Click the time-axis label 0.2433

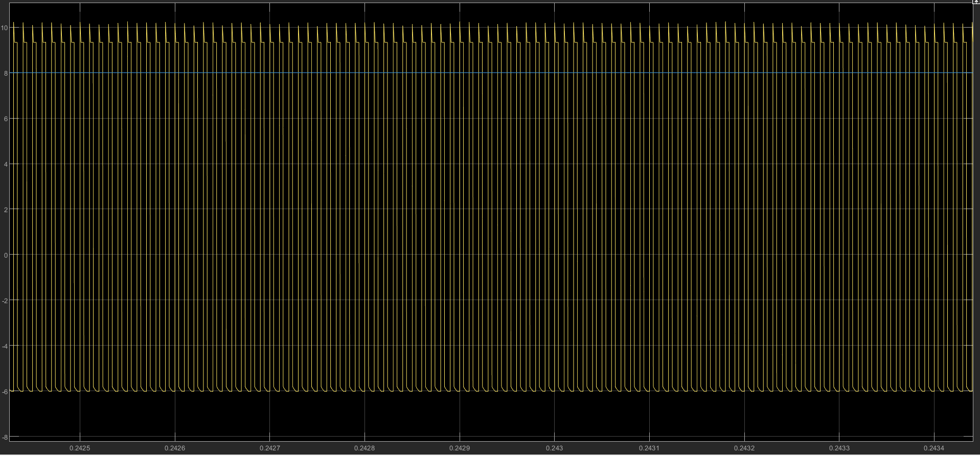(x=839, y=448)
